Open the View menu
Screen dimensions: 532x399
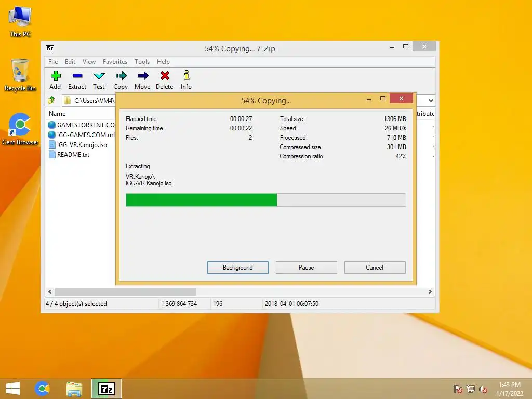pos(89,62)
